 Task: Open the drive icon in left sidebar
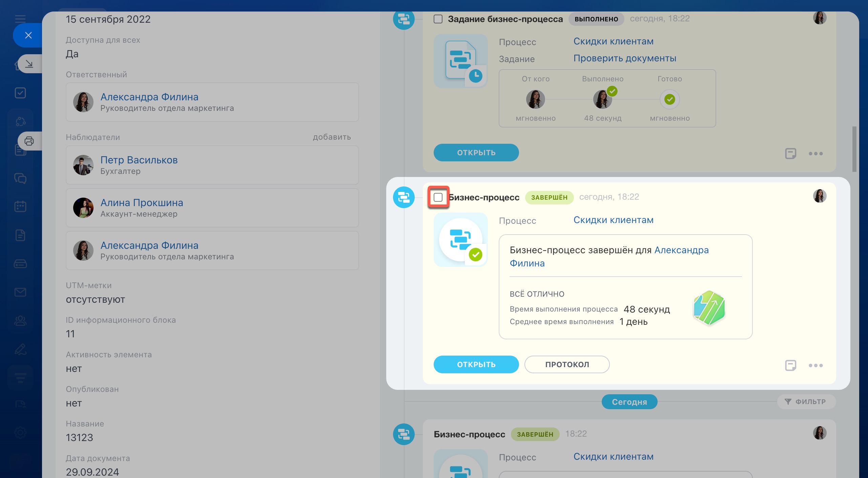click(x=20, y=264)
